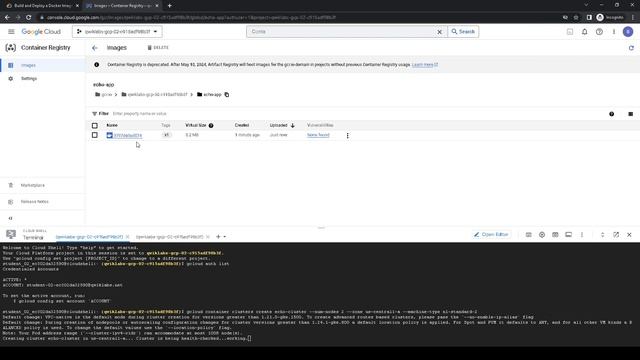Viewport: 640px width, 360px height.
Task: Click the Container Registry product icon
Action: coord(11,48)
